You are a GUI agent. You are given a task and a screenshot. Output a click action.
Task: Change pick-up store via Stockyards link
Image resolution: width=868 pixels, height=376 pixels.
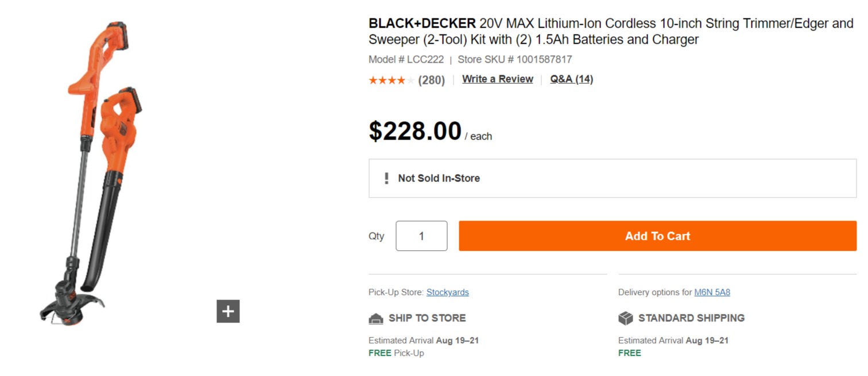pos(448,292)
